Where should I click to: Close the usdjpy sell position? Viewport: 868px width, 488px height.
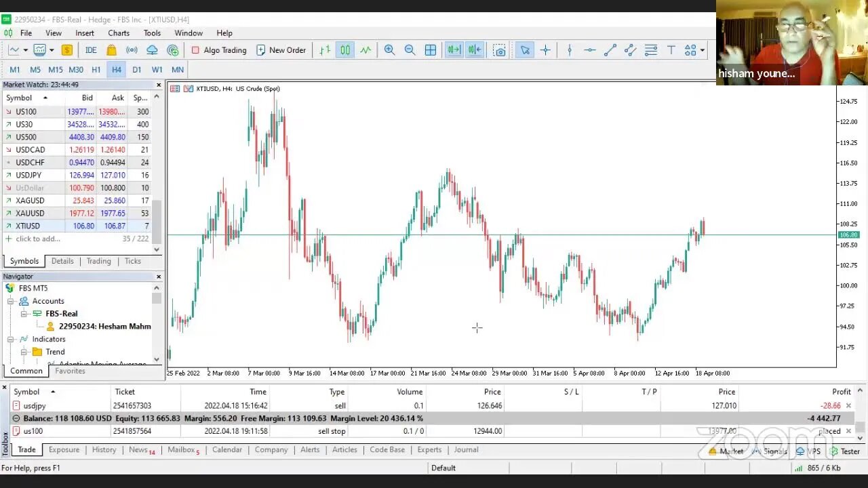(848, 405)
